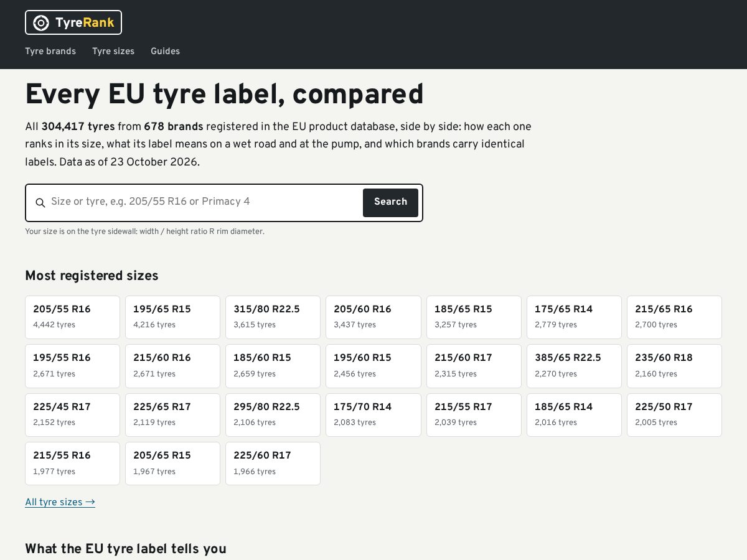Open the 205/60 R16 size card

pyautogui.click(x=373, y=317)
